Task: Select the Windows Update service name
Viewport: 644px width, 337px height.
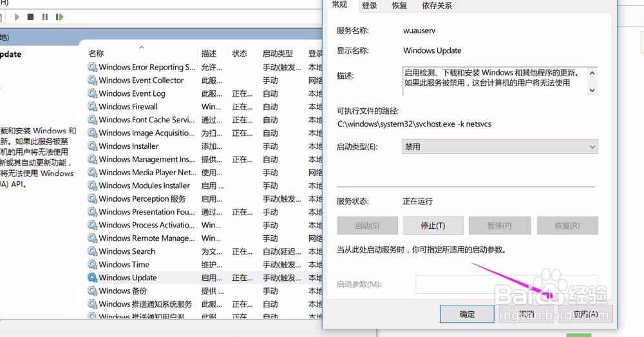Action: (128, 278)
